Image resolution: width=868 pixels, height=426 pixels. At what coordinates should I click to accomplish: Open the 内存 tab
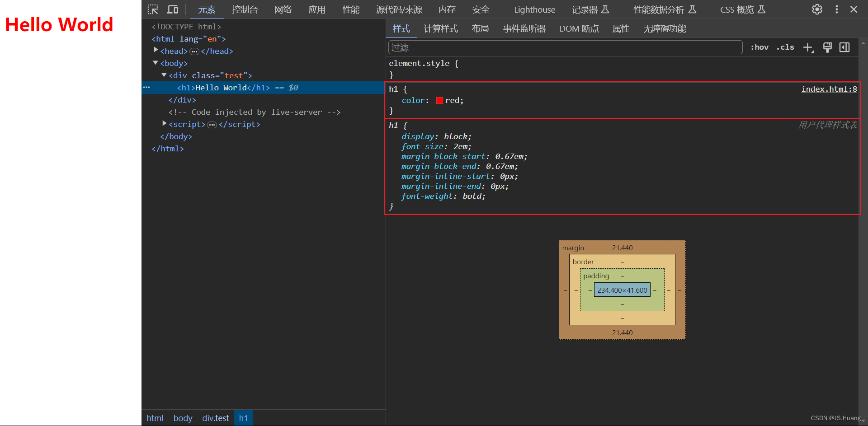[447, 9]
